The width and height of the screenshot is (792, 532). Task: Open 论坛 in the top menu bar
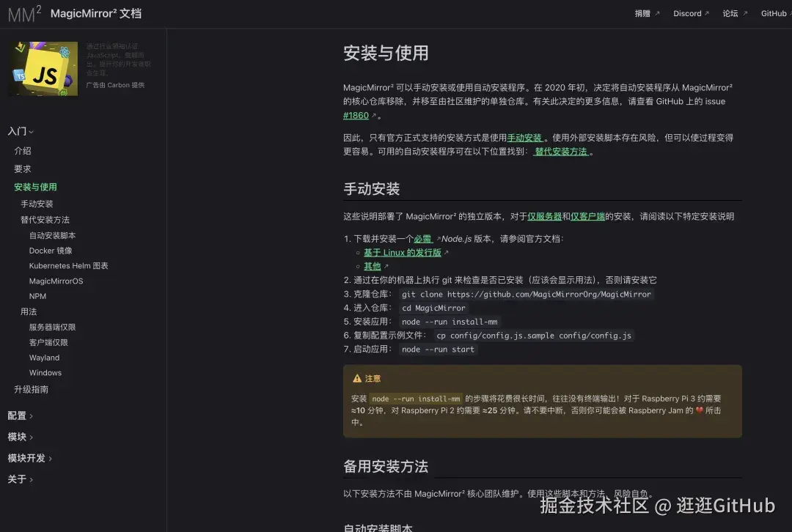pyautogui.click(x=730, y=13)
